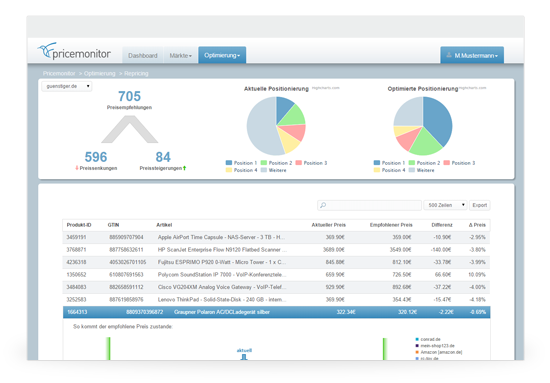The image size is (550, 383).
Task: Go to Optimierung breadcrumb link
Action: (x=100, y=73)
